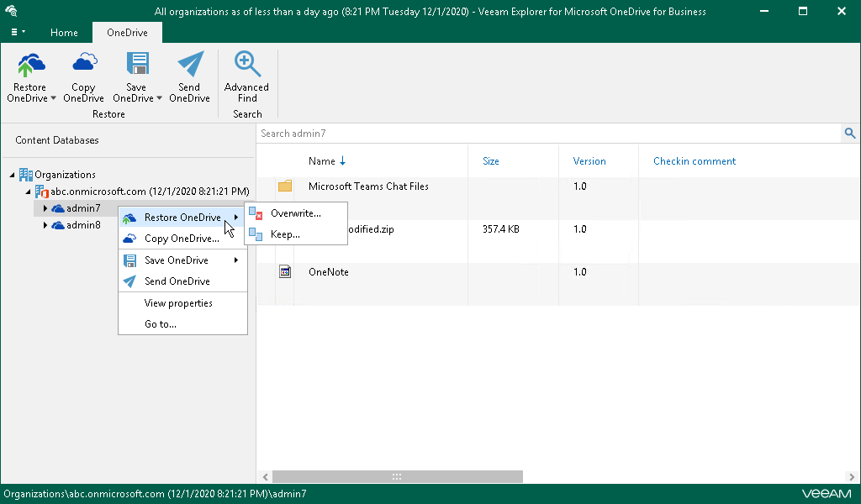Select the OneNote row name

point(329,272)
